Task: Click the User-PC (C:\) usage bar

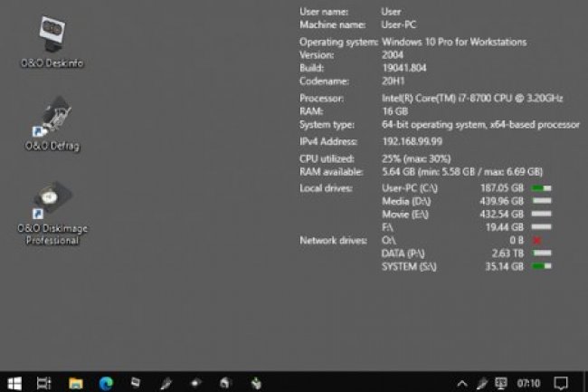Action: click(x=541, y=188)
